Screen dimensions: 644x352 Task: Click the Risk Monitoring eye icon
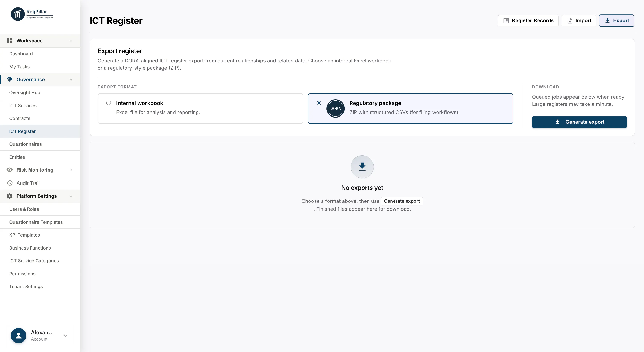pyautogui.click(x=10, y=170)
